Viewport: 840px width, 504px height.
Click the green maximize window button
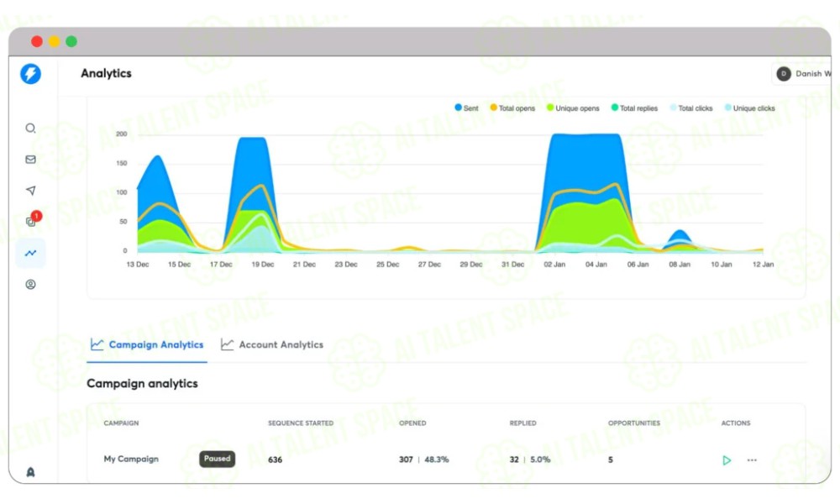(71, 41)
